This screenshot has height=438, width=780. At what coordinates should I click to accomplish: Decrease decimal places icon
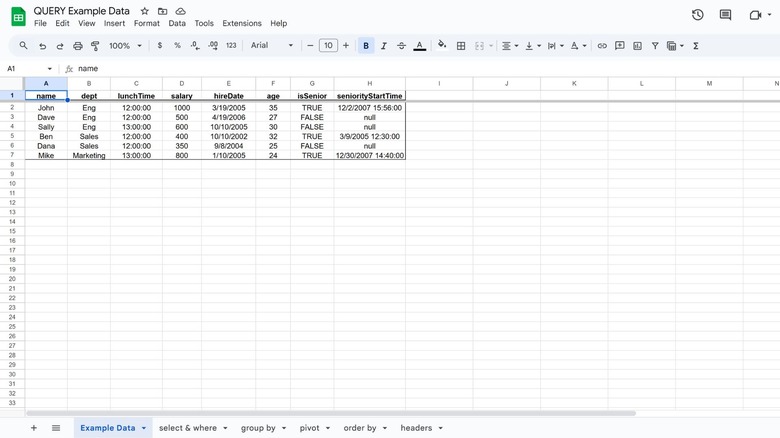click(195, 45)
